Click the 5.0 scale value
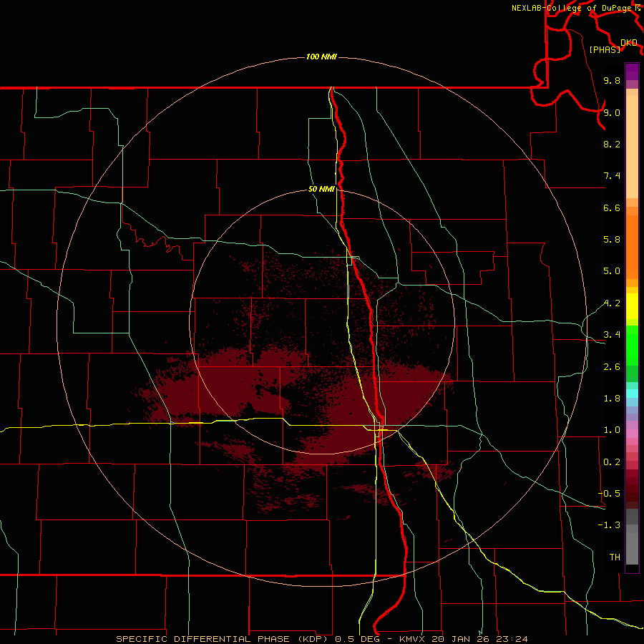 pyautogui.click(x=612, y=271)
